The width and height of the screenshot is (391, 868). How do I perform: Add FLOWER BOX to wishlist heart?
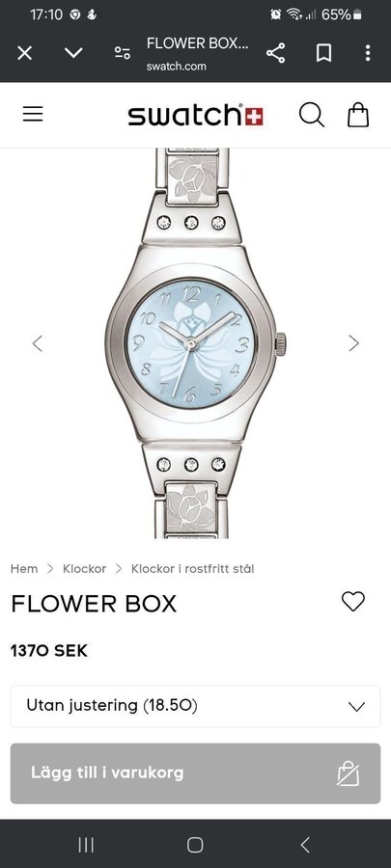(x=352, y=601)
